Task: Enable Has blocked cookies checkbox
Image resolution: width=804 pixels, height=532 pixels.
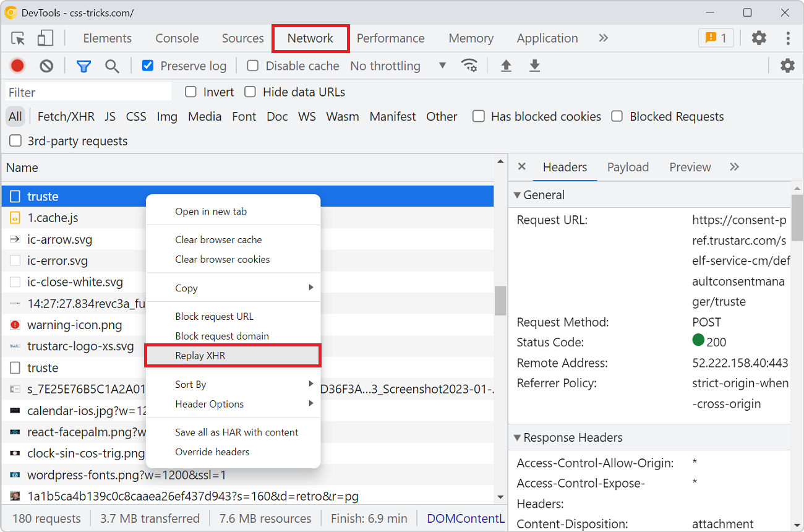Action: pyautogui.click(x=478, y=116)
